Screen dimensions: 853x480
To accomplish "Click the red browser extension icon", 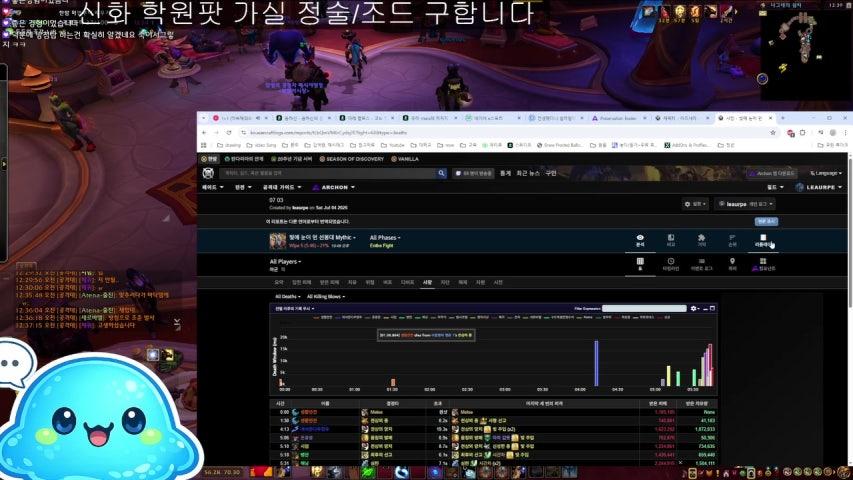I will point(790,132).
